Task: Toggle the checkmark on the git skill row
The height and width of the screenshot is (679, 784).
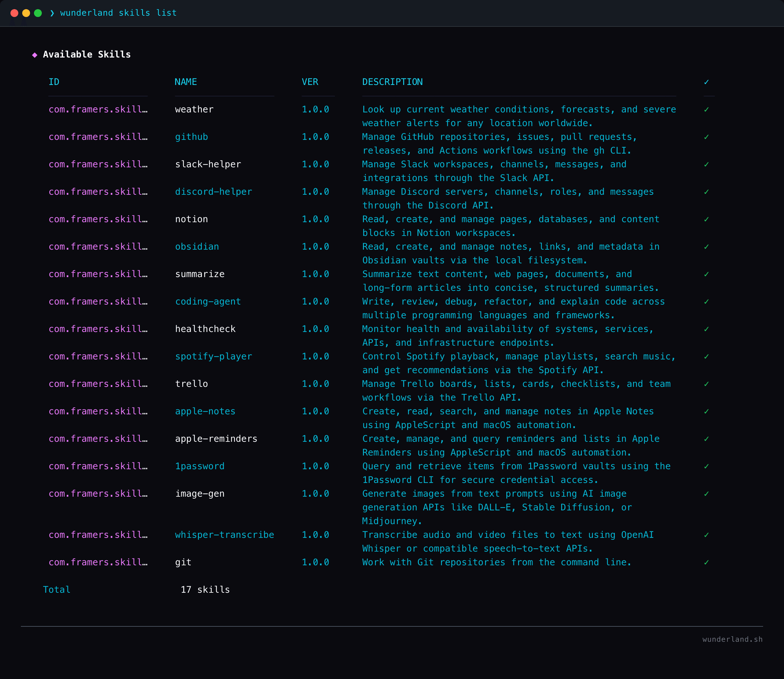Action: (706, 562)
